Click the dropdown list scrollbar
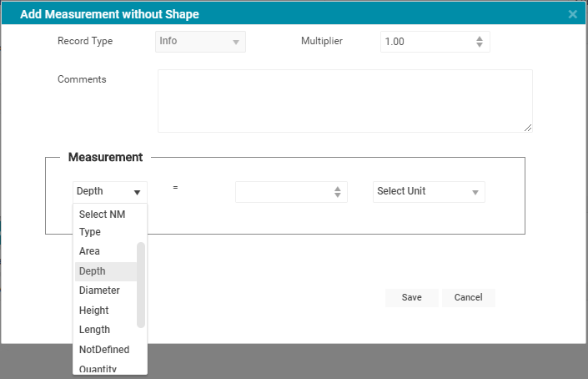Image resolution: width=588 pixels, height=379 pixels. 141,285
